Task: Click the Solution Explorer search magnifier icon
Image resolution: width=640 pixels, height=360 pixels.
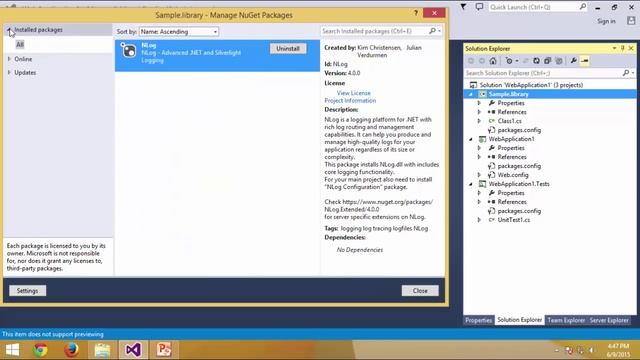Action: [x=626, y=73]
